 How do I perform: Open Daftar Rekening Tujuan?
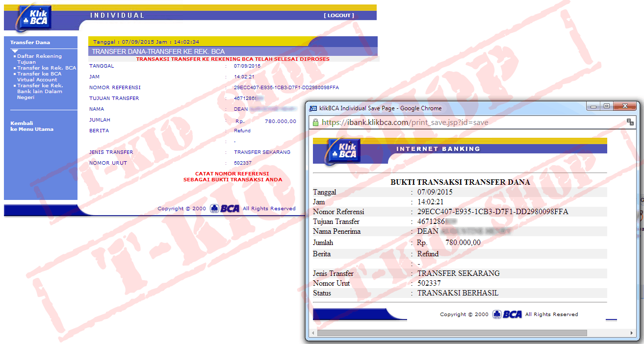tap(39, 59)
